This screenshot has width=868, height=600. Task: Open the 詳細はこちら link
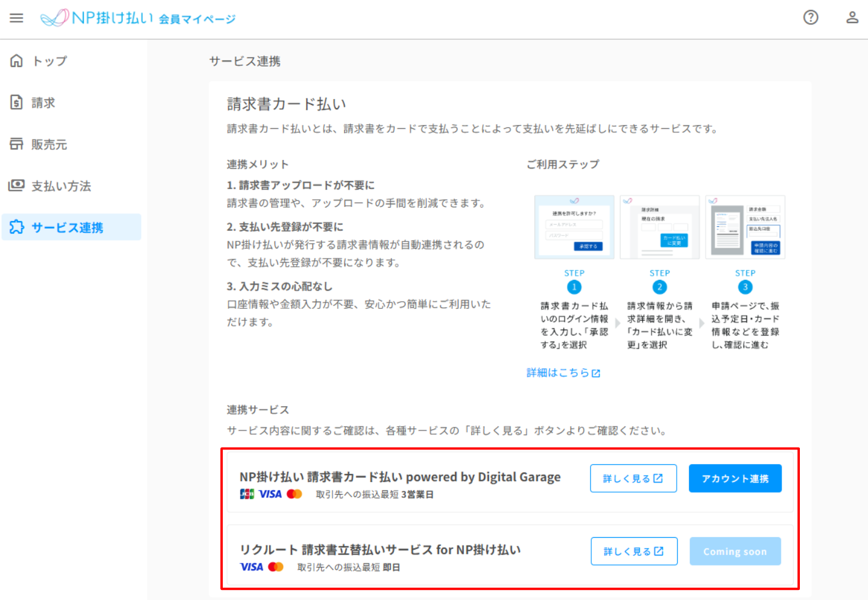click(563, 372)
